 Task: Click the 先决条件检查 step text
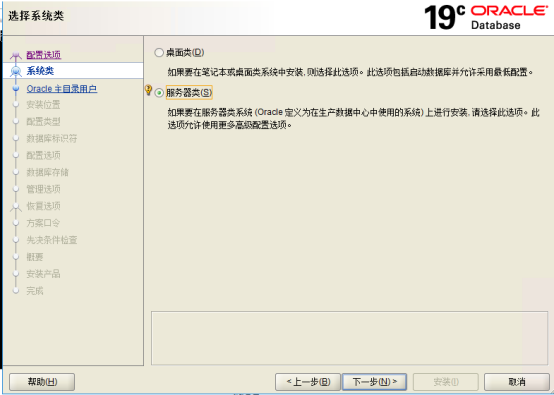(x=52, y=240)
